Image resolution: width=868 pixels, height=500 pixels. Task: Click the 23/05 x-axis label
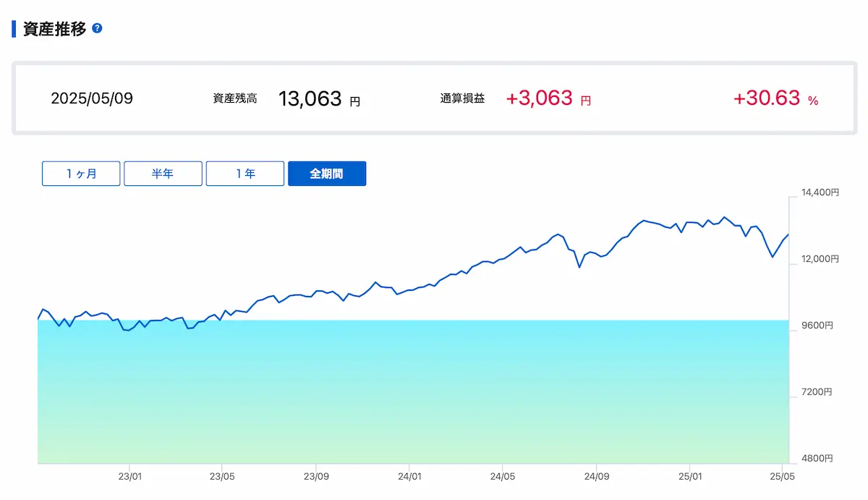coord(221,477)
